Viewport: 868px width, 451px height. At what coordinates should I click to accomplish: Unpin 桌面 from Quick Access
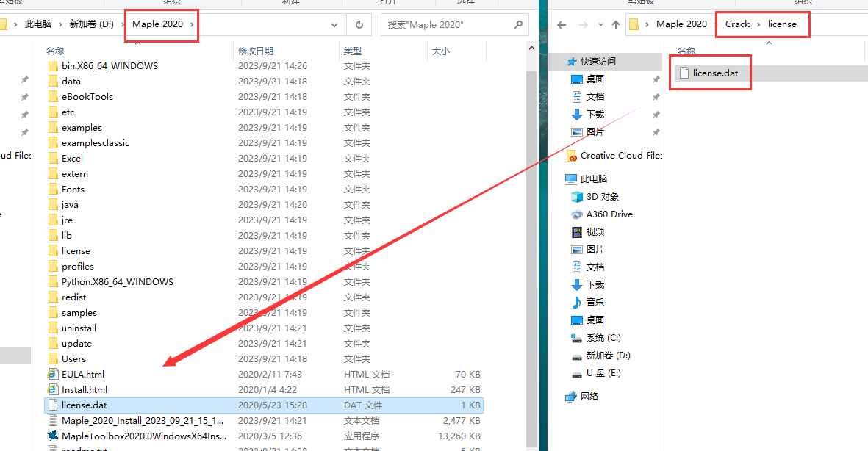655,79
